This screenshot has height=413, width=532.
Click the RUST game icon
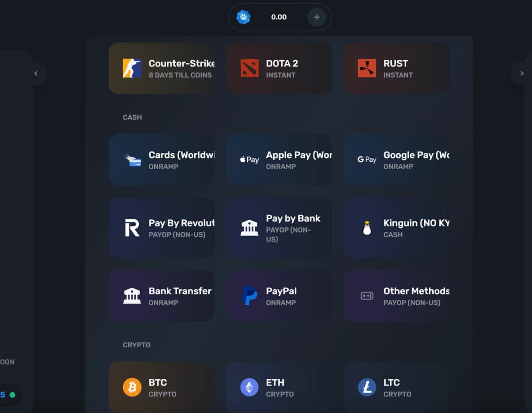point(367,68)
